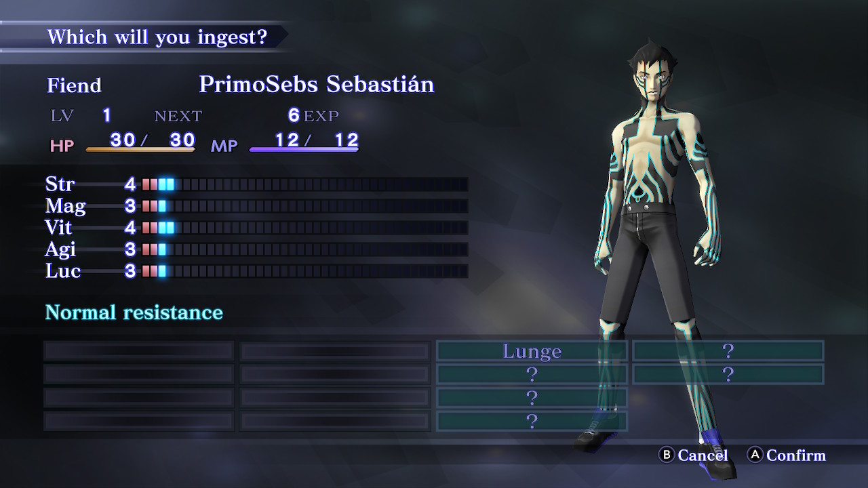Click the Agi stat gauge

[304, 249]
